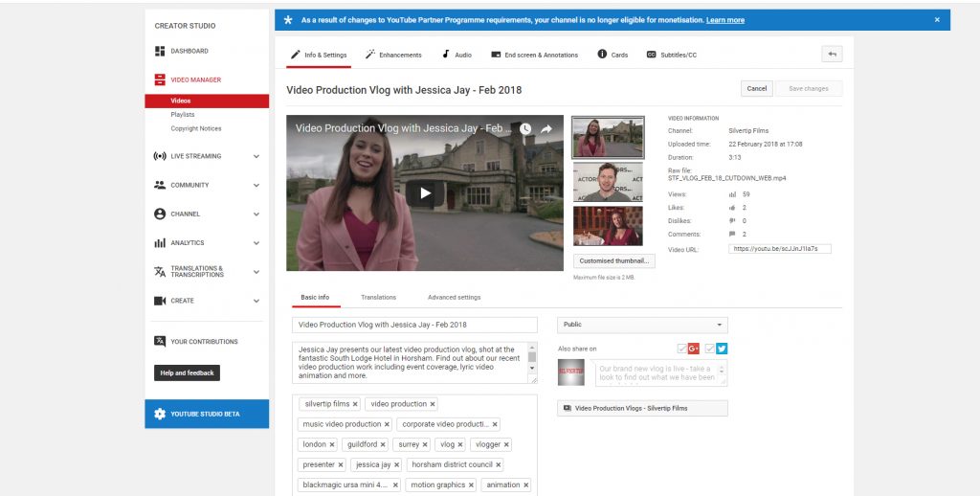Image resolution: width=980 pixels, height=496 pixels.
Task: Expand the Live Streaming section
Action: pos(256,156)
